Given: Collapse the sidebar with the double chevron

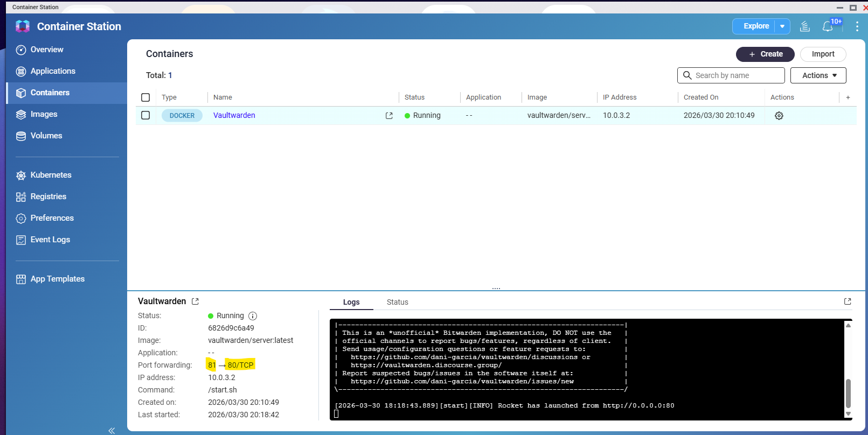Looking at the screenshot, I should click(x=112, y=430).
